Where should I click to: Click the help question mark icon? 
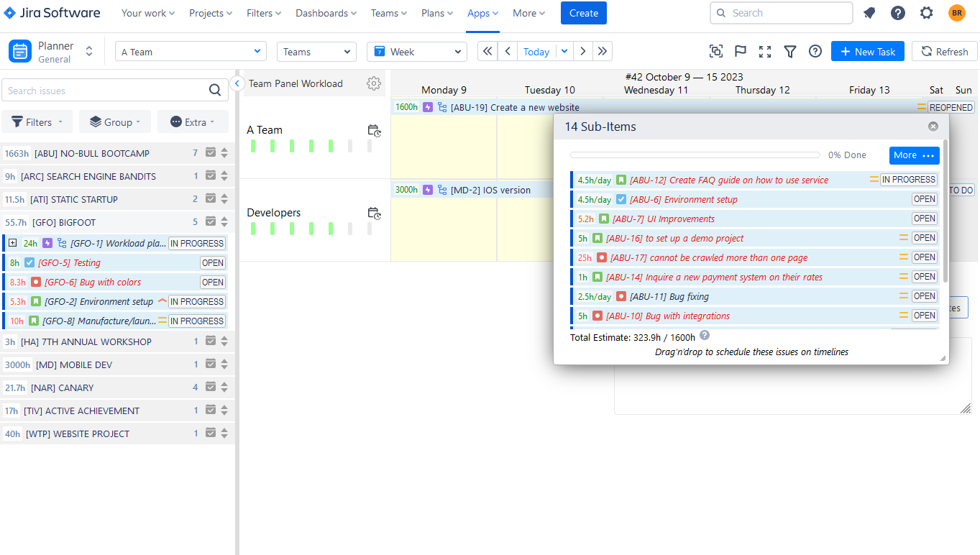[x=815, y=51]
